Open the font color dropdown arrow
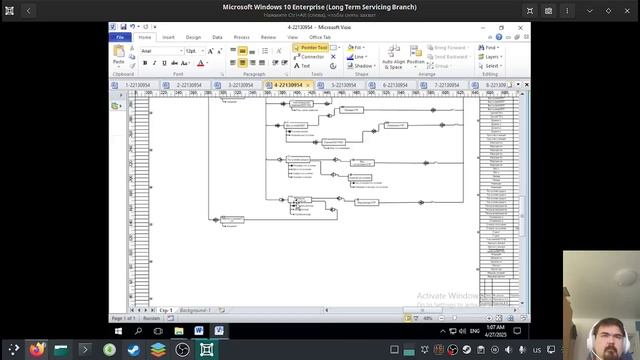Viewport: 640px width, 360px height. pyautogui.click(x=207, y=63)
